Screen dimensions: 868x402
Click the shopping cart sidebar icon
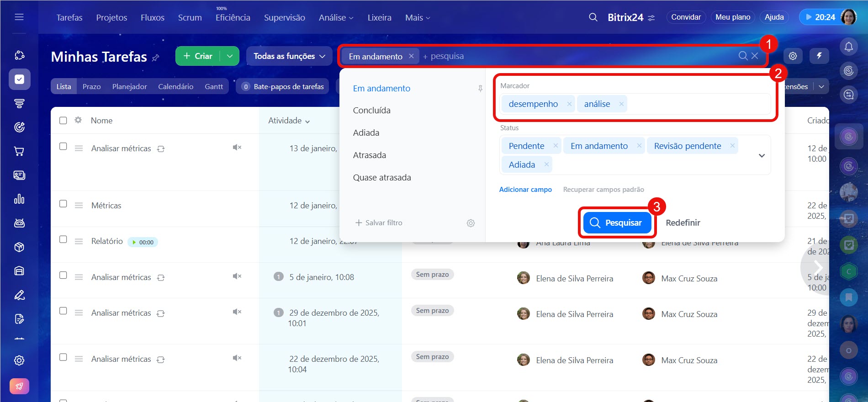(x=19, y=151)
